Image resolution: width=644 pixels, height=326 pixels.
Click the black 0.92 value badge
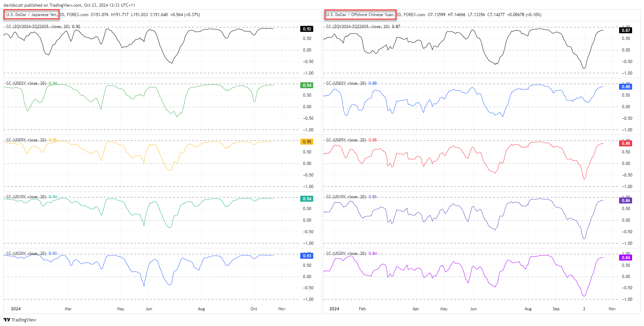[307, 29]
